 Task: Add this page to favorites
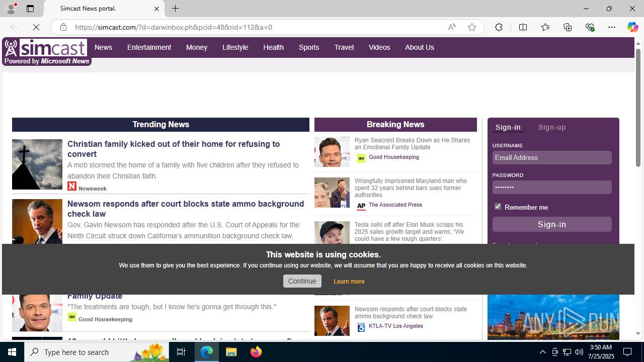pyautogui.click(x=471, y=27)
